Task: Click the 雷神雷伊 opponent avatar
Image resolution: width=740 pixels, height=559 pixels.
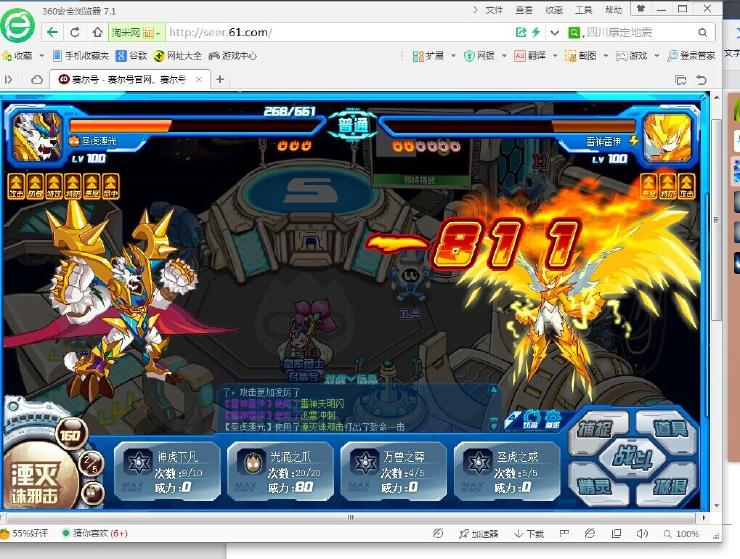Action: (x=667, y=138)
